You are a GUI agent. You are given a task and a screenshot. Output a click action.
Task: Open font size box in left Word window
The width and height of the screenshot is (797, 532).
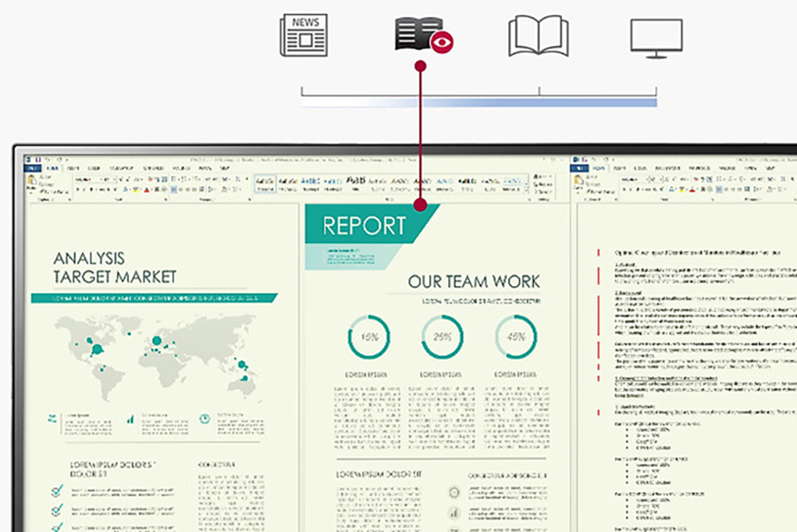click(x=109, y=180)
